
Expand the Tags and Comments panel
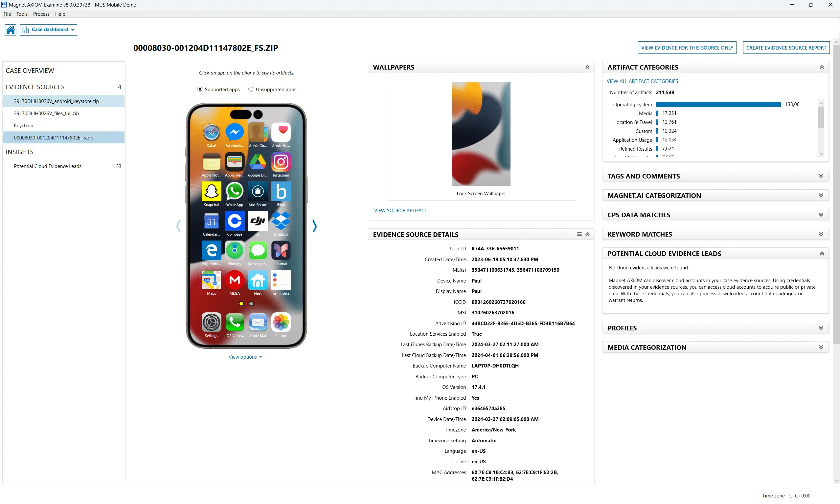click(821, 176)
